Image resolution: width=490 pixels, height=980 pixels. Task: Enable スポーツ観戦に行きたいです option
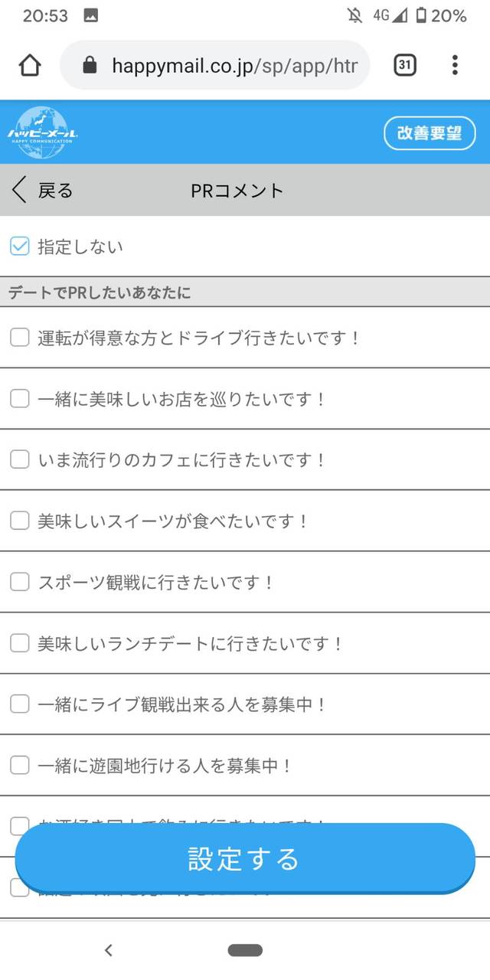coord(20,582)
